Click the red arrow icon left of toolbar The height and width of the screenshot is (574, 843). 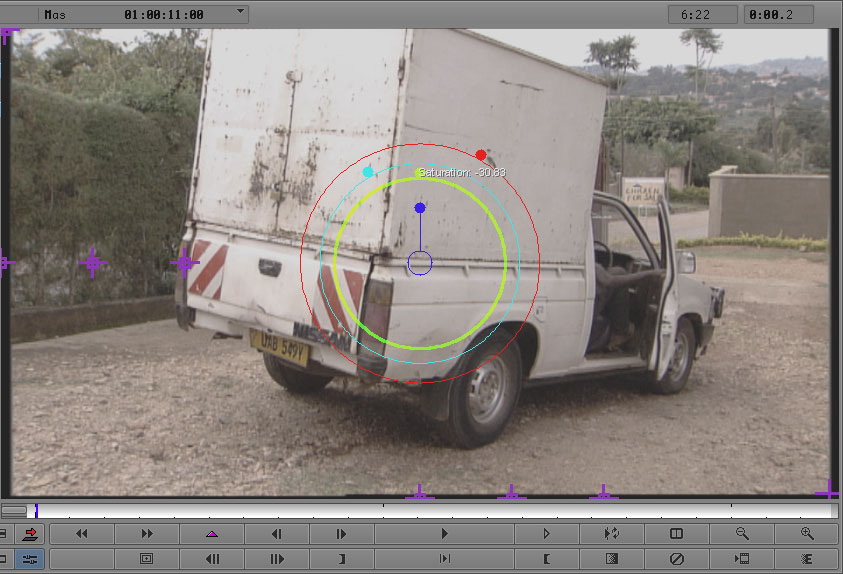tap(30, 534)
